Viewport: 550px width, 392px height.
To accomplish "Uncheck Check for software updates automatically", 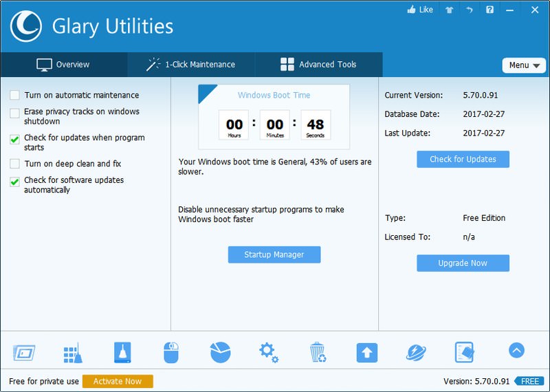I will pyautogui.click(x=14, y=182).
